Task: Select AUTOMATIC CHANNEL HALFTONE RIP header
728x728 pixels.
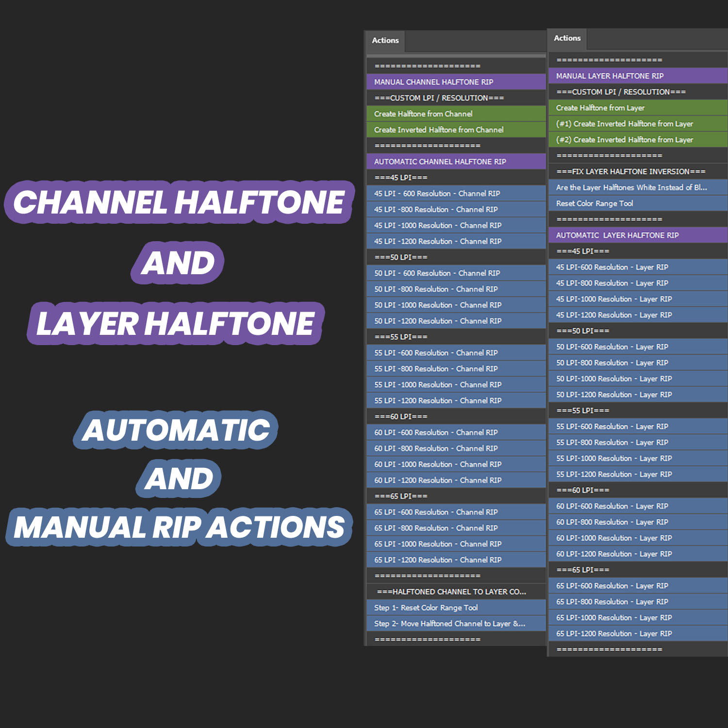Action: click(457, 162)
